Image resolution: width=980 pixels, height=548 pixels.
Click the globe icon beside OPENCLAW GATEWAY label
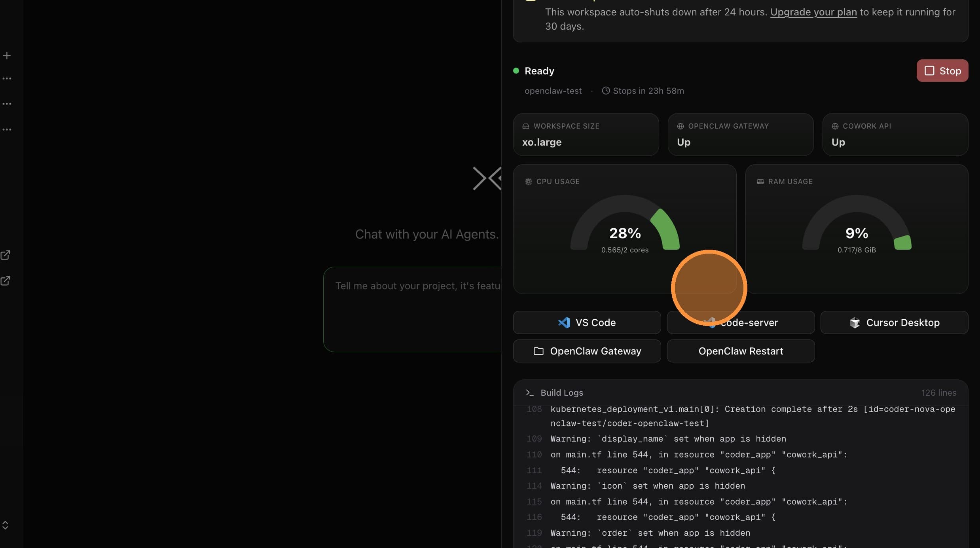coord(681,126)
